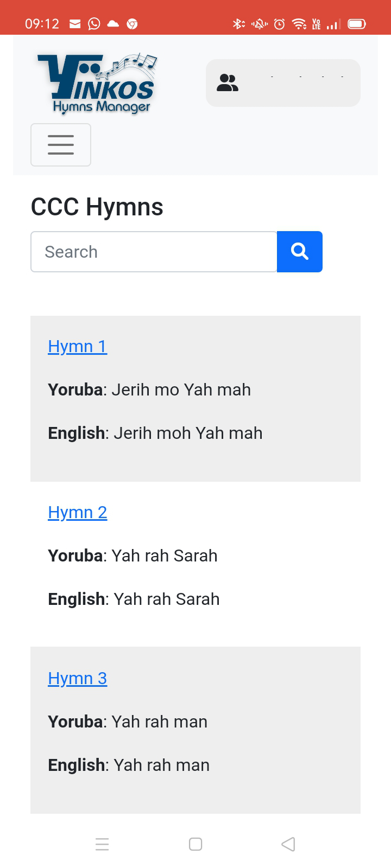This screenshot has height=868, width=391.
Task: Tap the battery indicator icon
Action: (357, 24)
